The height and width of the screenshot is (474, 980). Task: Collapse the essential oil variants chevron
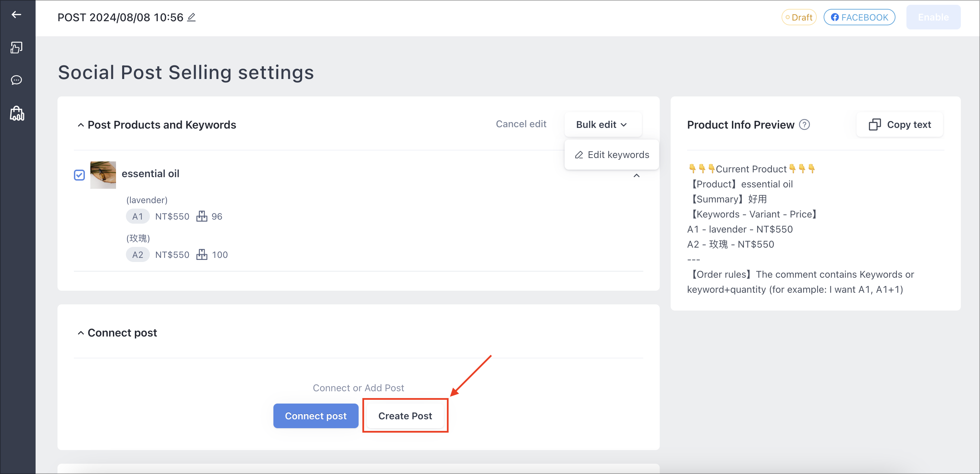point(636,175)
